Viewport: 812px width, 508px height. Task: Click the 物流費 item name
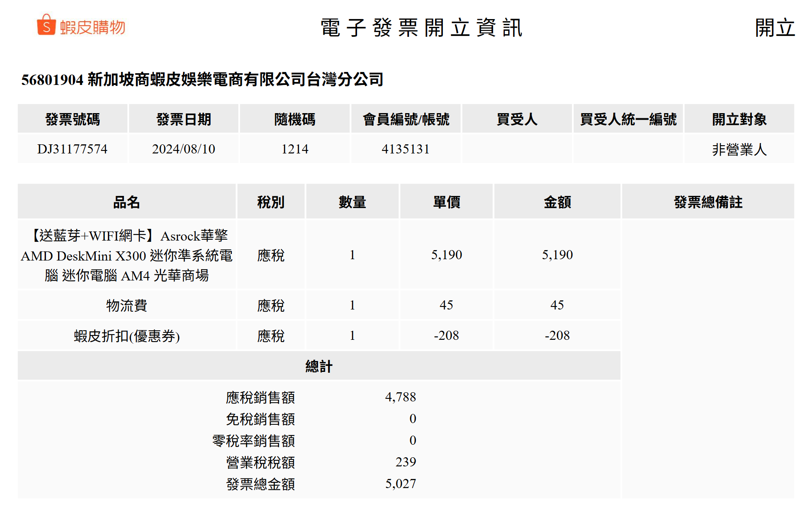click(x=127, y=306)
